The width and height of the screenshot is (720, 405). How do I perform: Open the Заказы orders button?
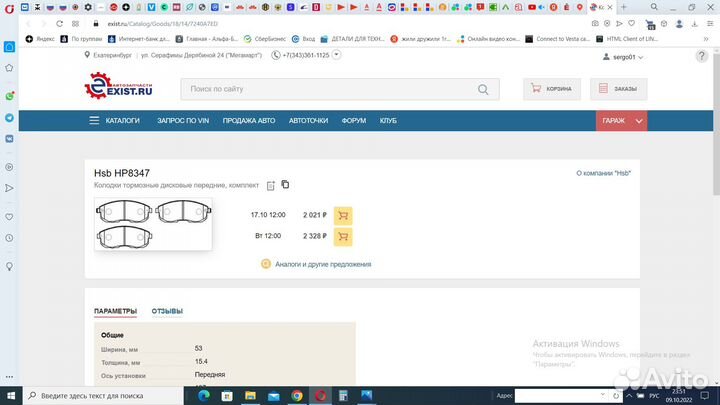[618, 89]
